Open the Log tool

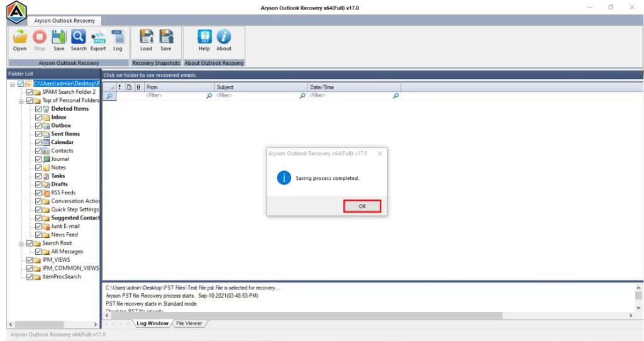pos(118,37)
